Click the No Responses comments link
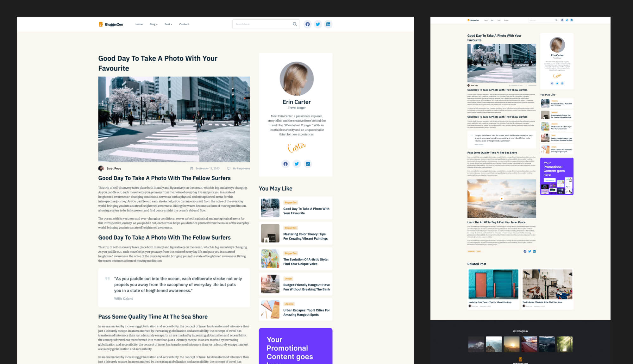633x364 pixels. pyautogui.click(x=241, y=168)
